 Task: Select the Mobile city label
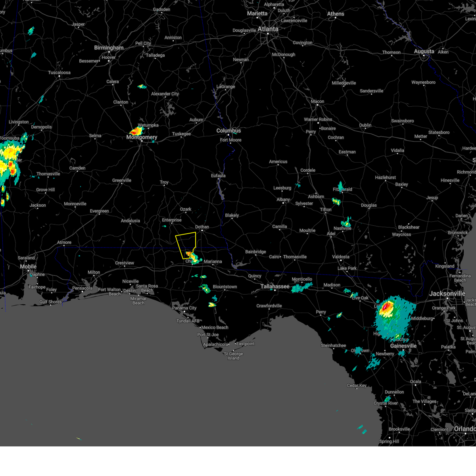coord(28,267)
